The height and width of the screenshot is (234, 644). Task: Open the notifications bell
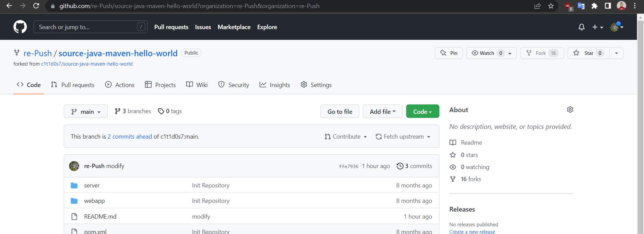[582, 27]
